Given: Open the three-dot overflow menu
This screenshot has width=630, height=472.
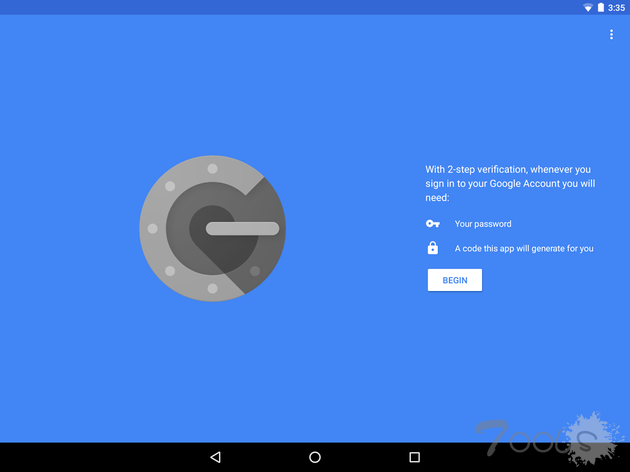Looking at the screenshot, I should (x=611, y=35).
